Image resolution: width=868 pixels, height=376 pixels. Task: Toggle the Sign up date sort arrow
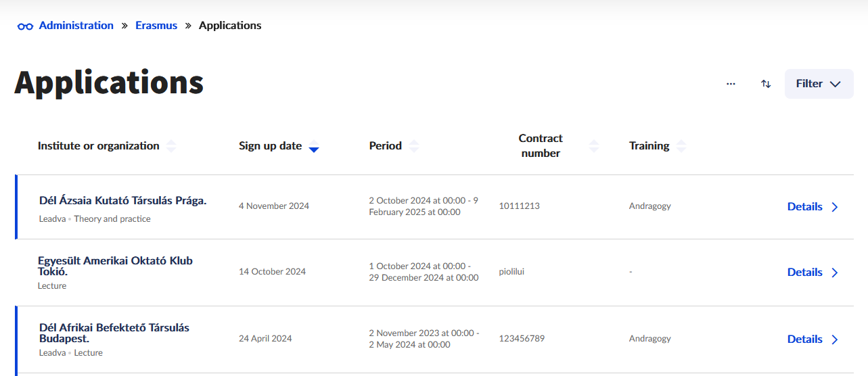click(x=313, y=146)
